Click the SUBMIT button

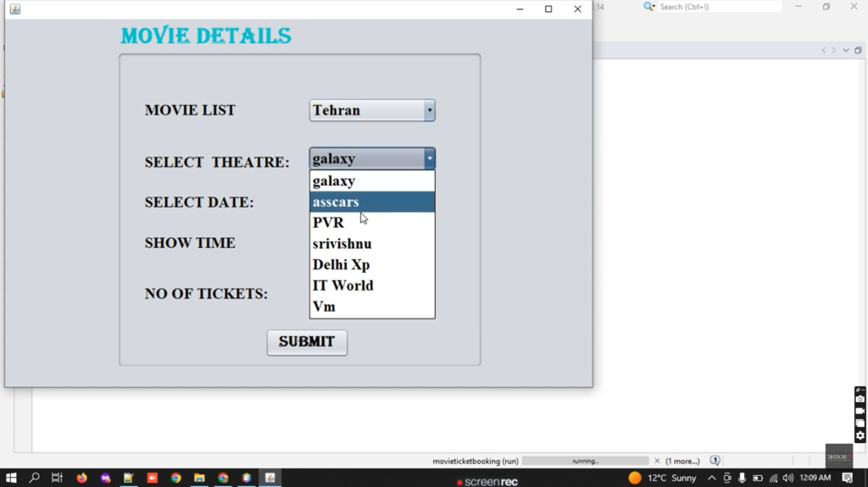(x=307, y=342)
